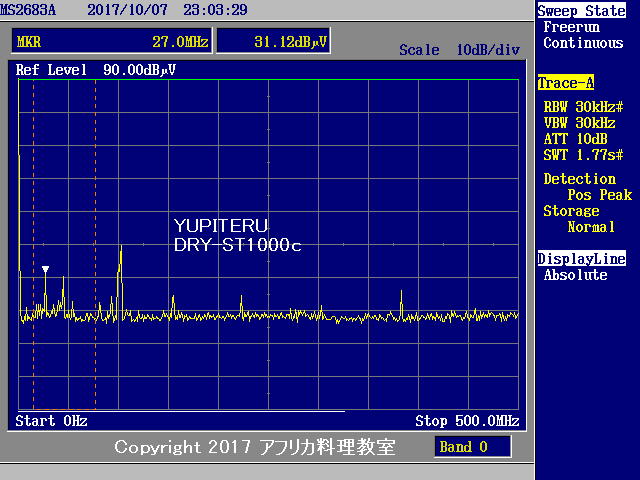Click the Ref Level 90.00dBµV text
The height and width of the screenshot is (480, 640).
[x=96, y=70]
